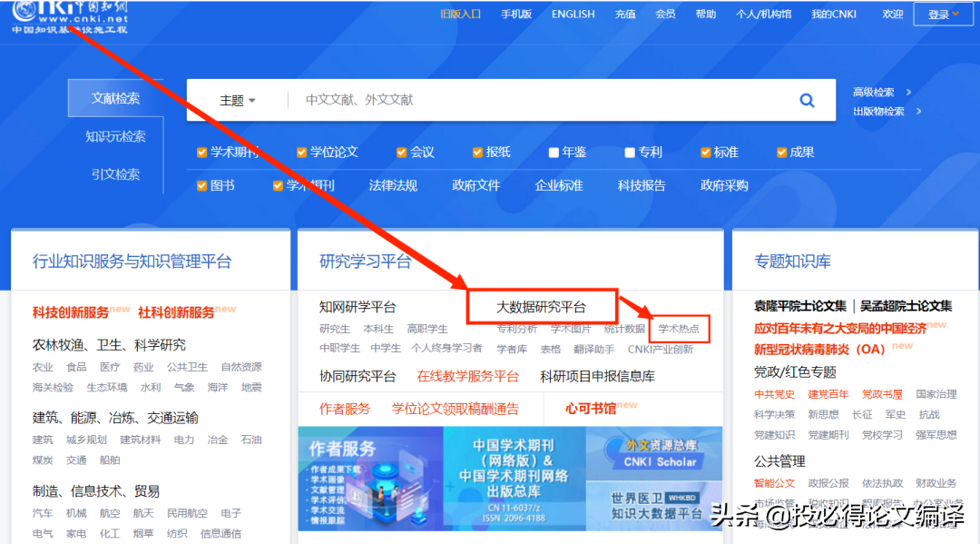Uncheck the 报纸 checkbox
Image resolution: width=980 pixels, height=544 pixels.
click(x=476, y=152)
